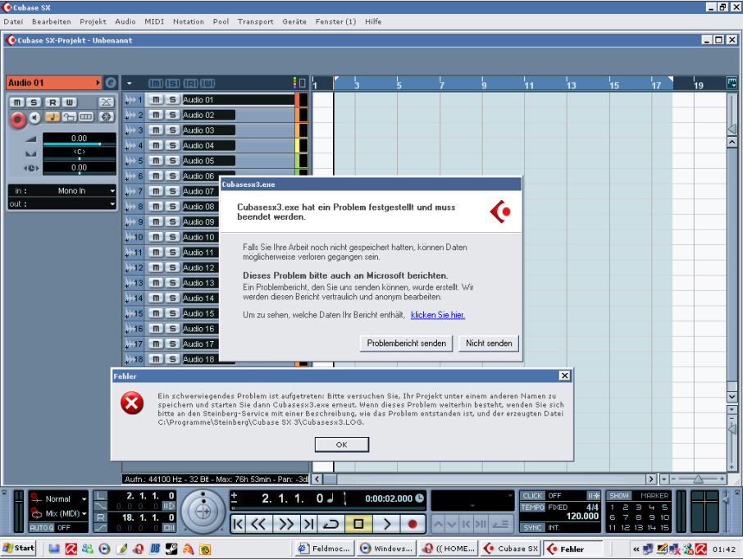Click the Audio 05 track waveform icon

click(130, 161)
